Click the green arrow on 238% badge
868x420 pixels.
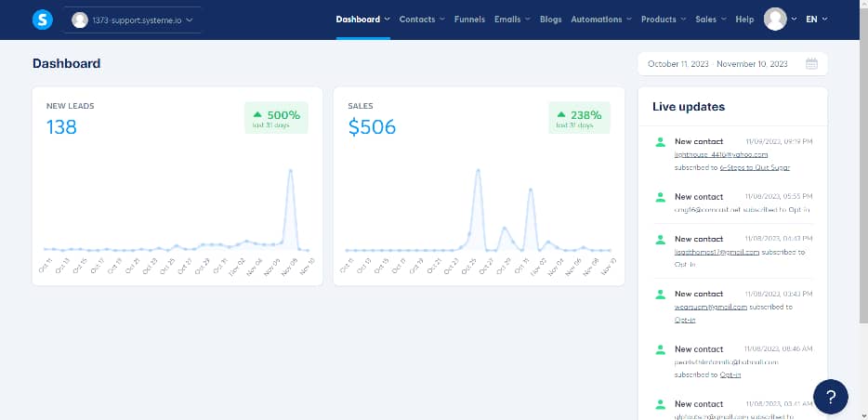pyautogui.click(x=563, y=115)
